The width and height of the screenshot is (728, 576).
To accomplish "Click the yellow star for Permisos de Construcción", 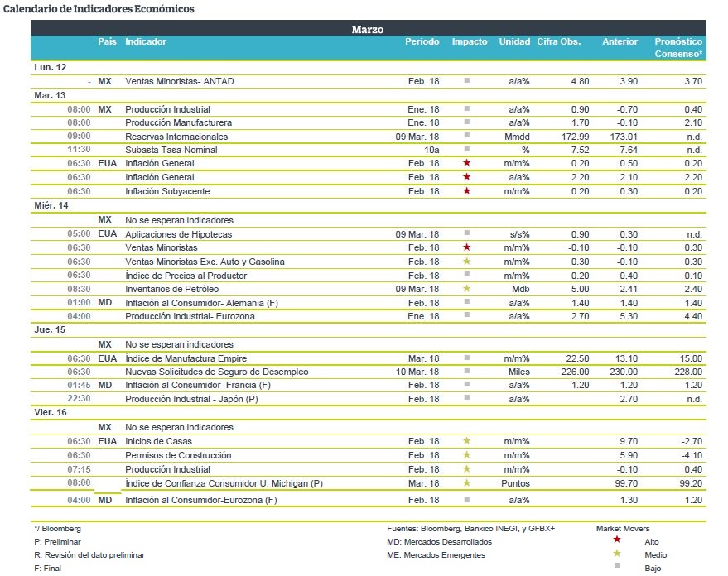I will click(x=466, y=454).
